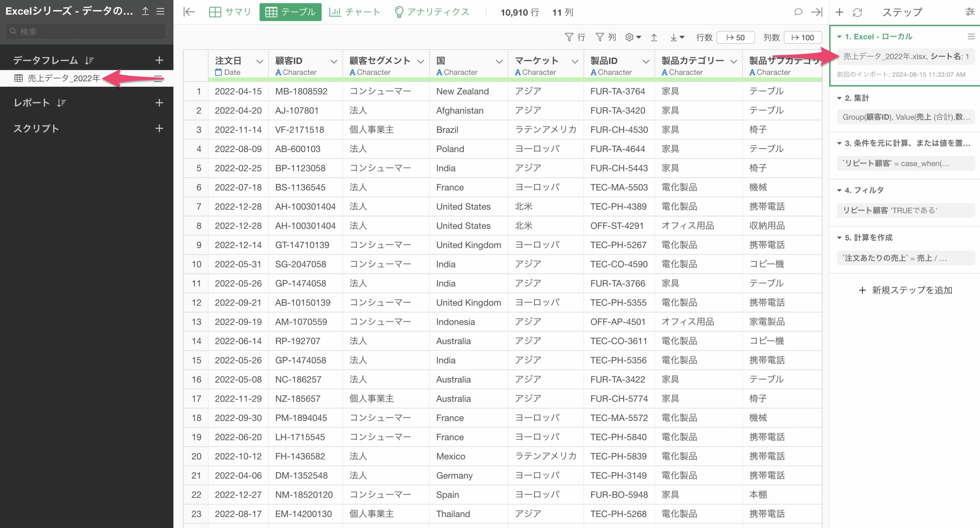Open the リピート顧客 TRUEである filter detail
The image size is (980, 528).
click(905, 210)
